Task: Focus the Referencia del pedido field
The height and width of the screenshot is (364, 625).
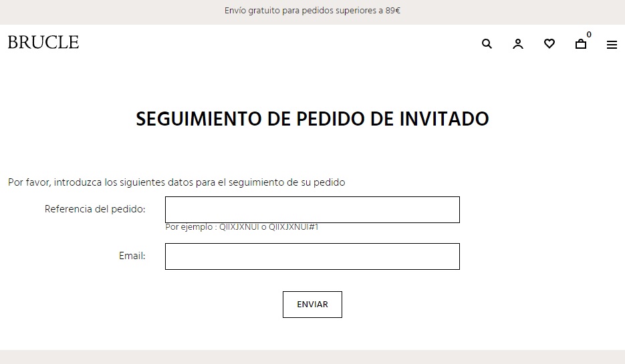Action: [312, 210]
